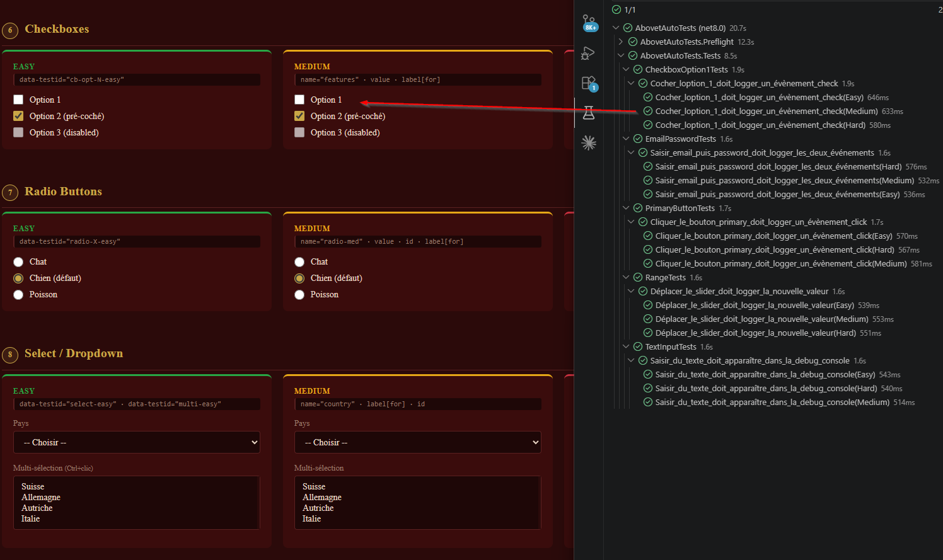Click the pass icon of CheckboxOption1Tests
Screen dimensions: 943x560
click(x=638, y=69)
